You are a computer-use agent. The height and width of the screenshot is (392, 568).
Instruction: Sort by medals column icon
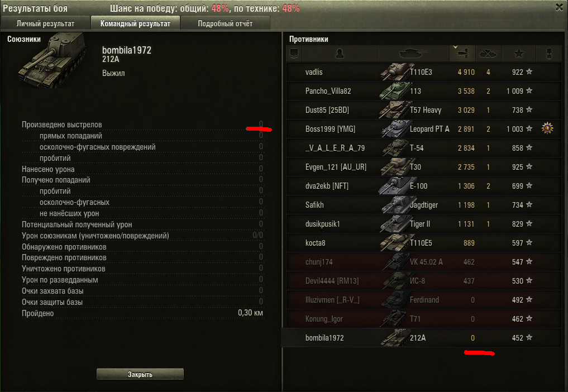coord(549,54)
